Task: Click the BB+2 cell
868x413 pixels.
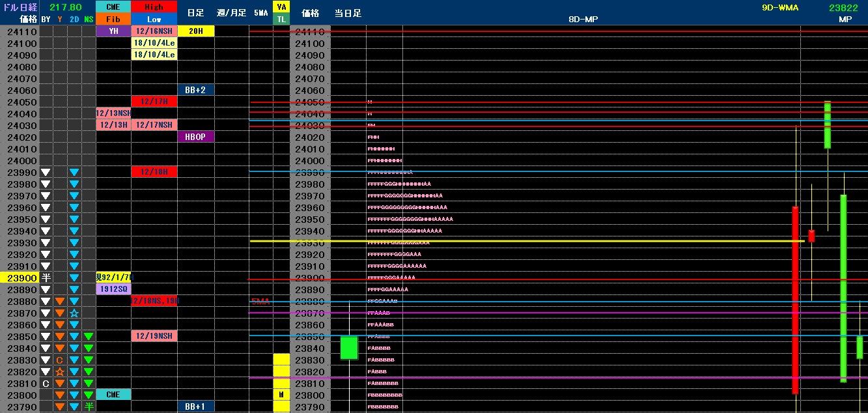Action: tap(196, 90)
